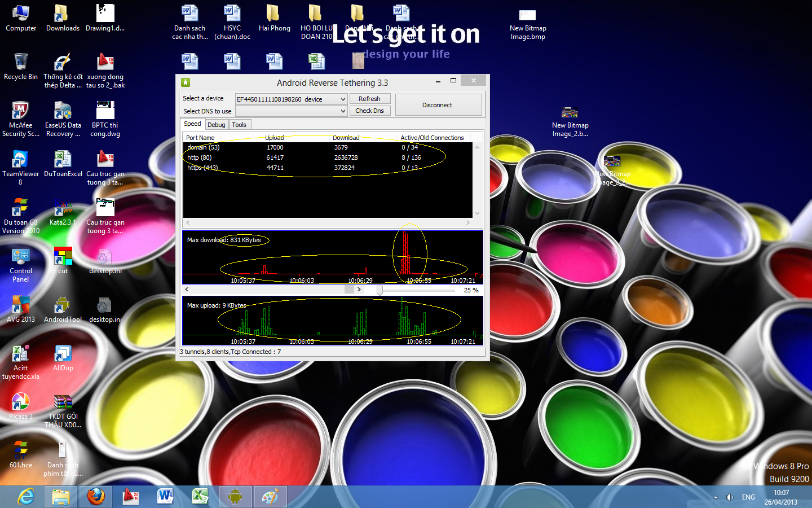Screen dimensions: 812x508
Task: Click the port list scroll-up arrow
Action: (477, 147)
